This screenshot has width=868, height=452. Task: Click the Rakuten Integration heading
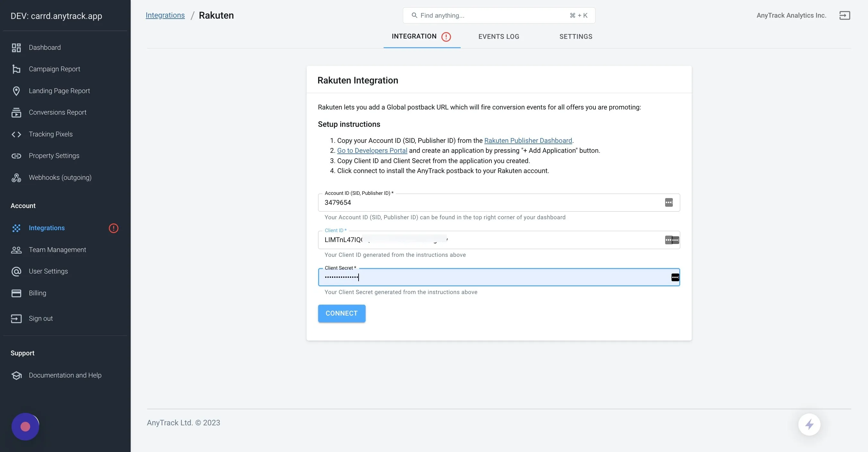tap(358, 80)
